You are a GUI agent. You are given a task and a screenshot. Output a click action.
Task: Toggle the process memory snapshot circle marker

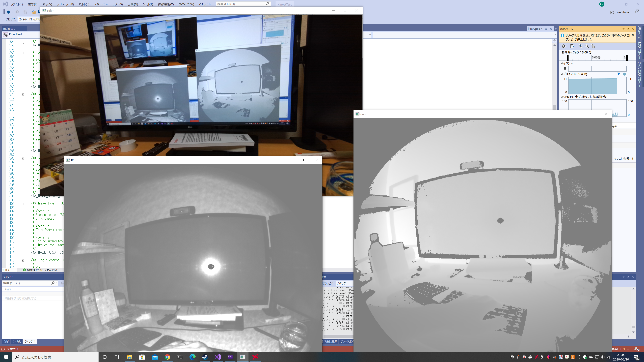(x=625, y=74)
